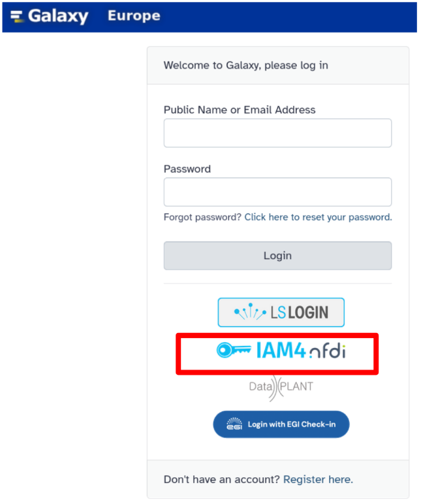Click the EGI logo icon
This screenshot has height=504, width=421.
[x=234, y=424]
